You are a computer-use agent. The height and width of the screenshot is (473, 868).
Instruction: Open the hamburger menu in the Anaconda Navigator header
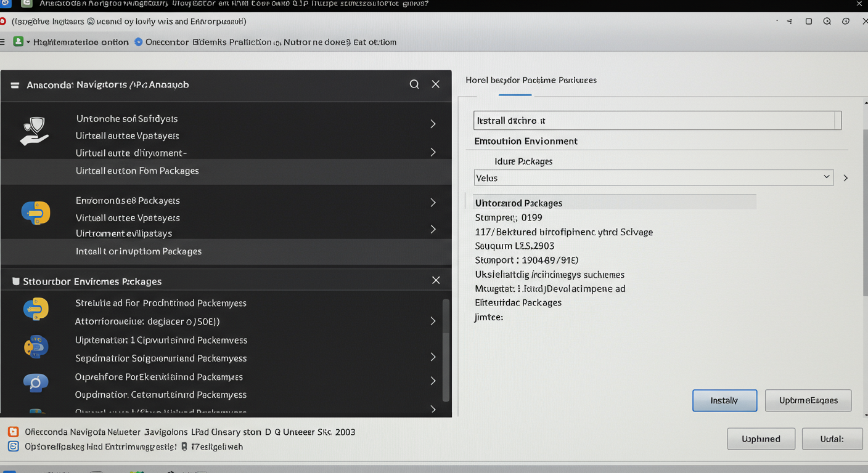15,85
